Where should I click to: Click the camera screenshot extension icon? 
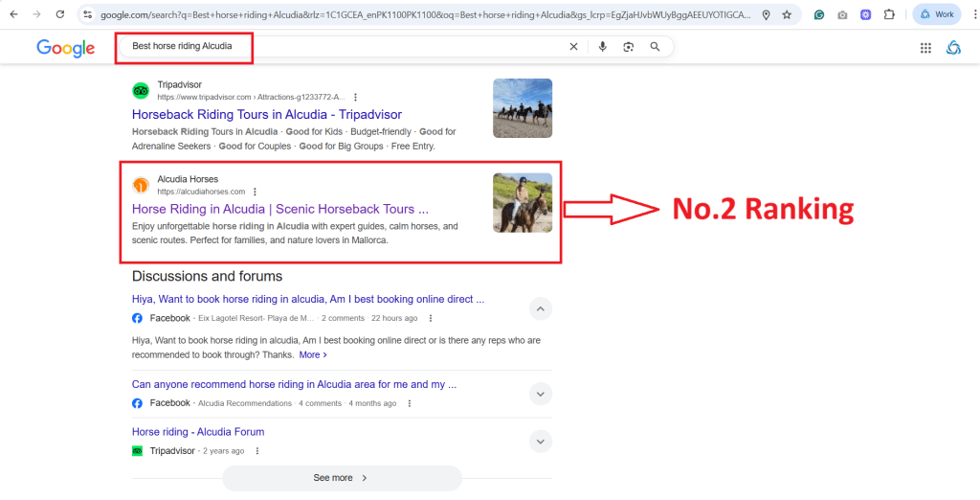click(842, 14)
